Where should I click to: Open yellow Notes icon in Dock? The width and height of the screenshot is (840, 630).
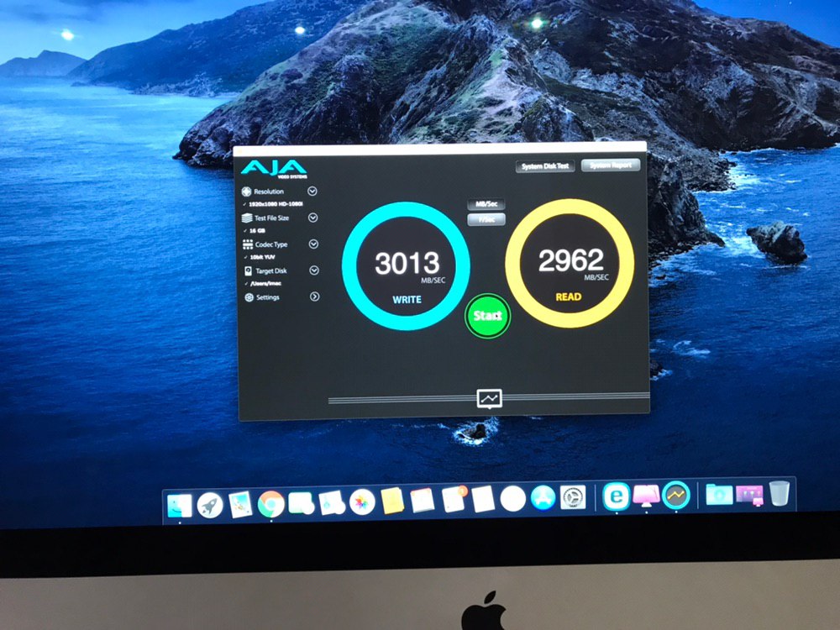click(392, 501)
